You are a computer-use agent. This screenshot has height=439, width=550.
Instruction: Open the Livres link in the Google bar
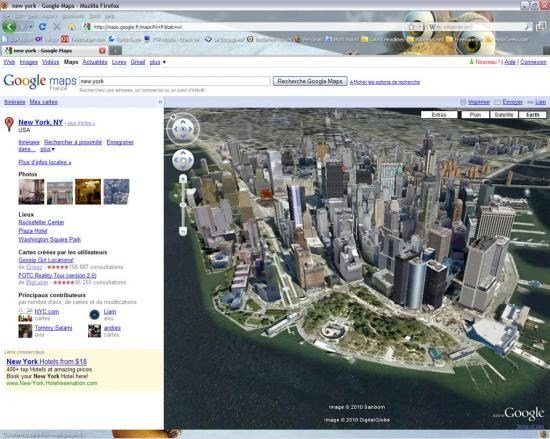pos(119,62)
